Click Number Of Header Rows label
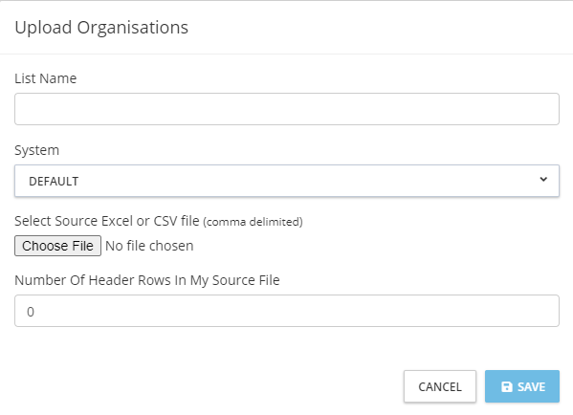Viewport: 573px width, 415px height. (147, 280)
